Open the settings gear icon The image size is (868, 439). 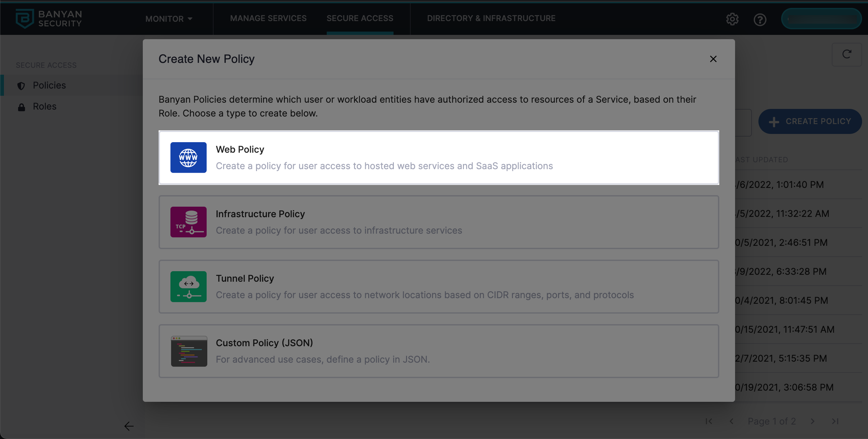click(x=732, y=19)
